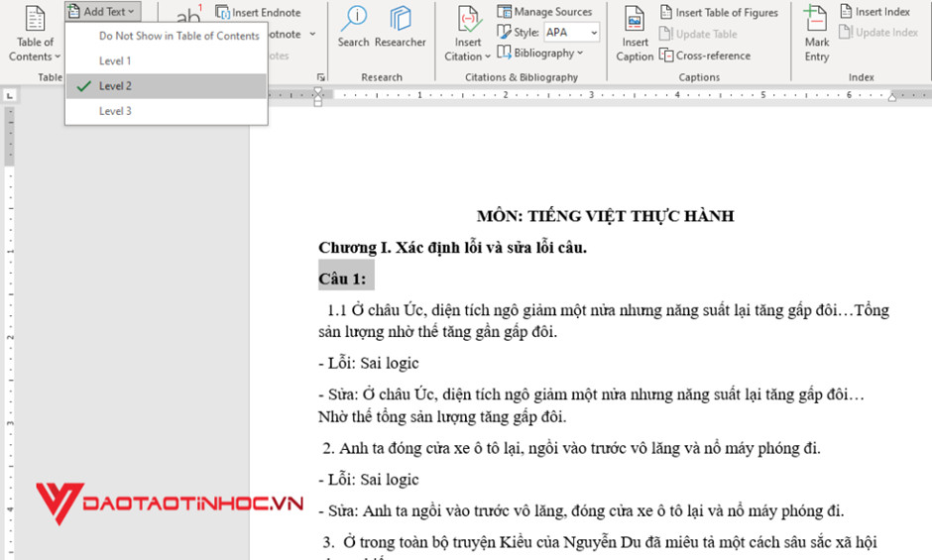Click Insert Index
The image size is (932, 560).
point(874,11)
